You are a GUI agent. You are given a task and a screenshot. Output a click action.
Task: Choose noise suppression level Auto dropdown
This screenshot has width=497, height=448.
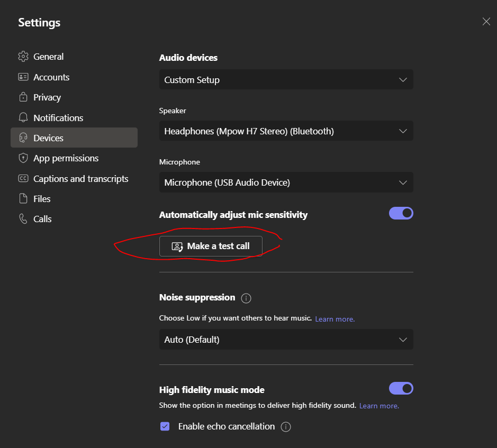[x=286, y=340]
